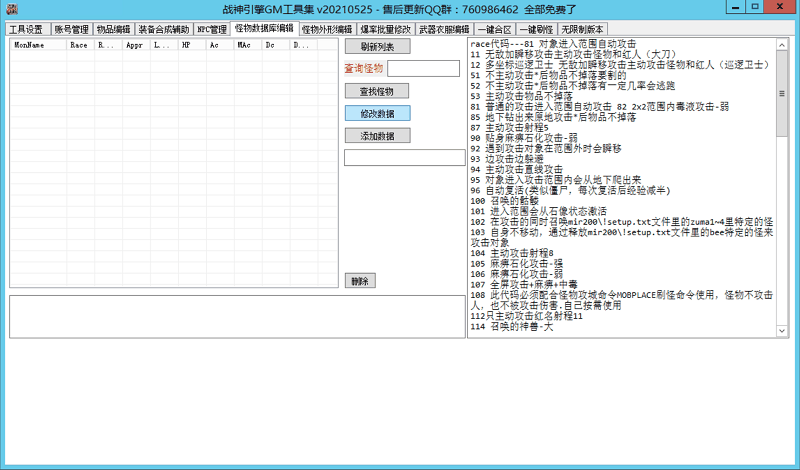Viewport: 800px width, 470px height.
Task: Switch to the 无限刷新本 tab
Action: point(583,29)
